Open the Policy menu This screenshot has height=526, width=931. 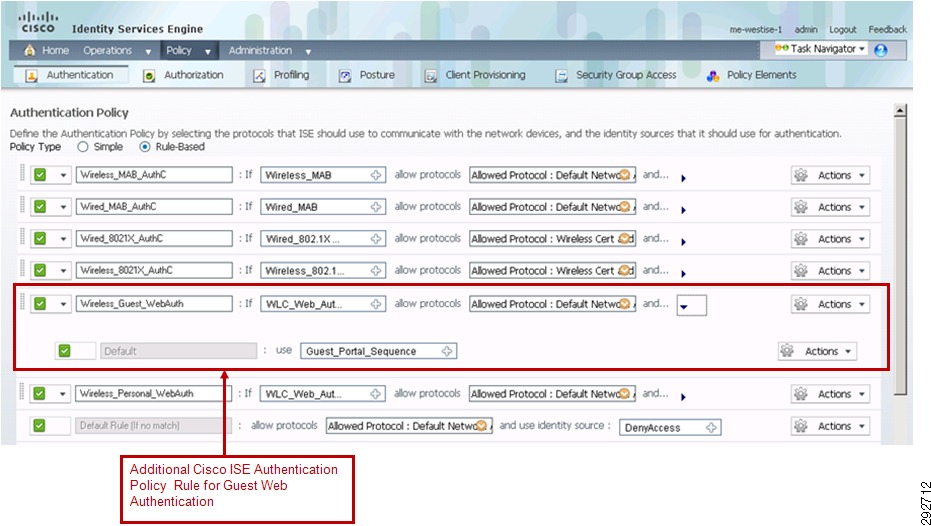[179, 50]
